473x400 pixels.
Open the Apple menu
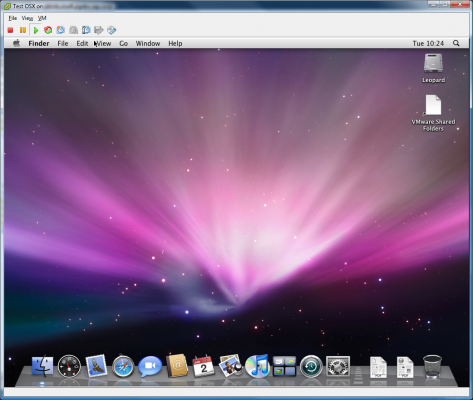coord(16,43)
